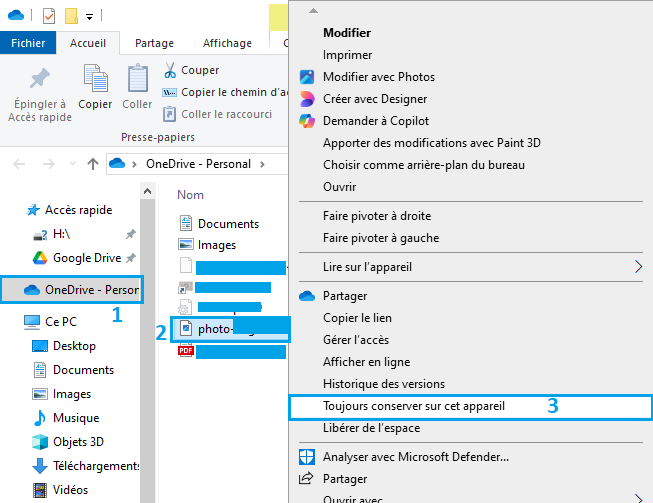The height and width of the screenshot is (503, 653).
Task: Open the Fichier tab
Action: 28,43
